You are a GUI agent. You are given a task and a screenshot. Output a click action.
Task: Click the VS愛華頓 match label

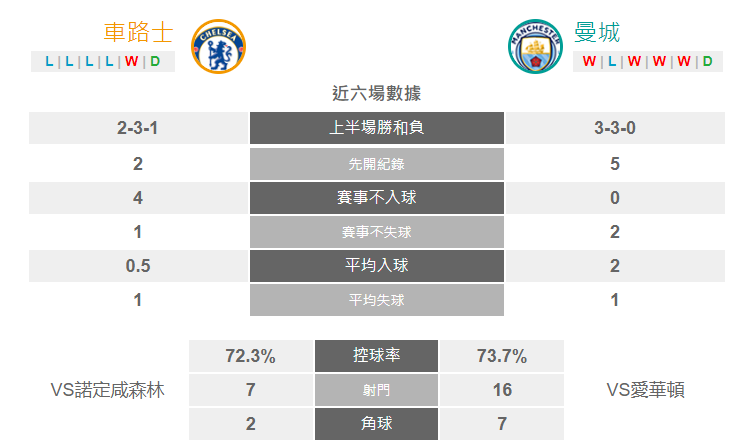pyautogui.click(x=645, y=390)
